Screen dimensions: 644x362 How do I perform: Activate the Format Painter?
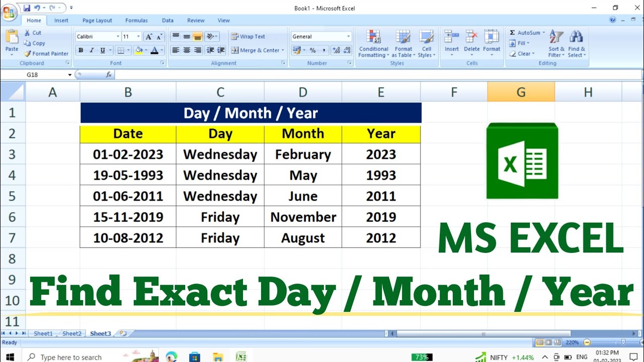point(46,53)
